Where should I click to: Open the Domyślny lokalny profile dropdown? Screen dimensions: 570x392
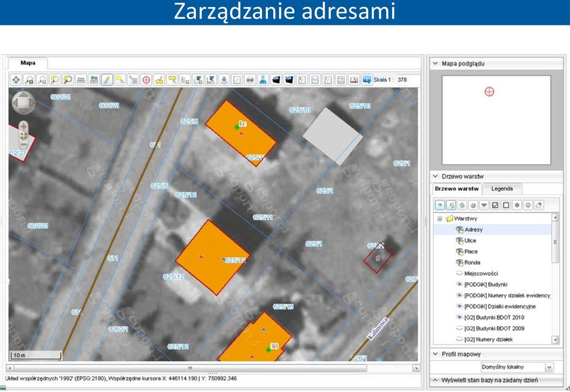tap(549, 367)
